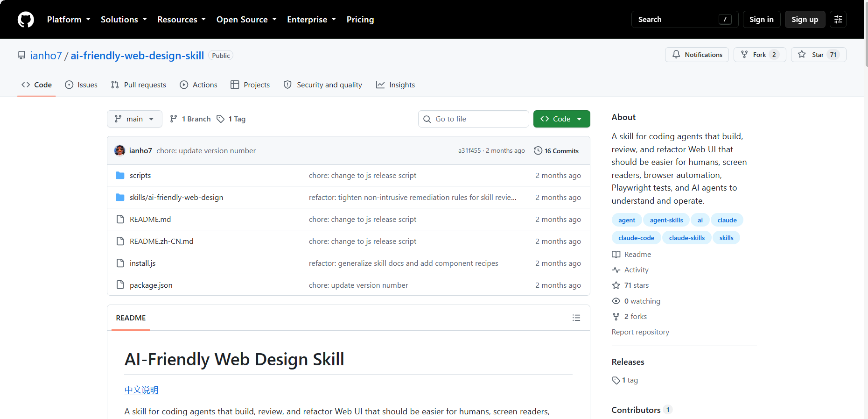The width and height of the screenshot is (868, 419).
Task: Switch to the Pull requests tab
Action: [x=139, y=85]
